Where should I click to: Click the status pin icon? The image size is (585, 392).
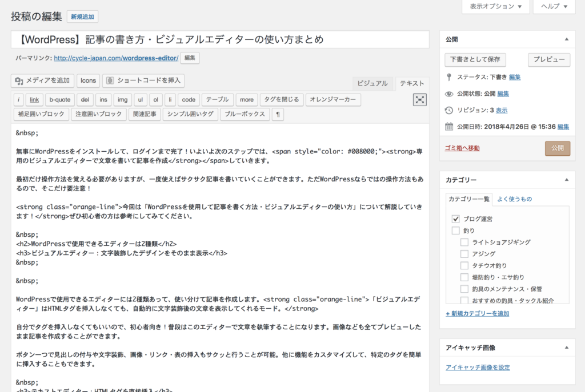[449, 77]
